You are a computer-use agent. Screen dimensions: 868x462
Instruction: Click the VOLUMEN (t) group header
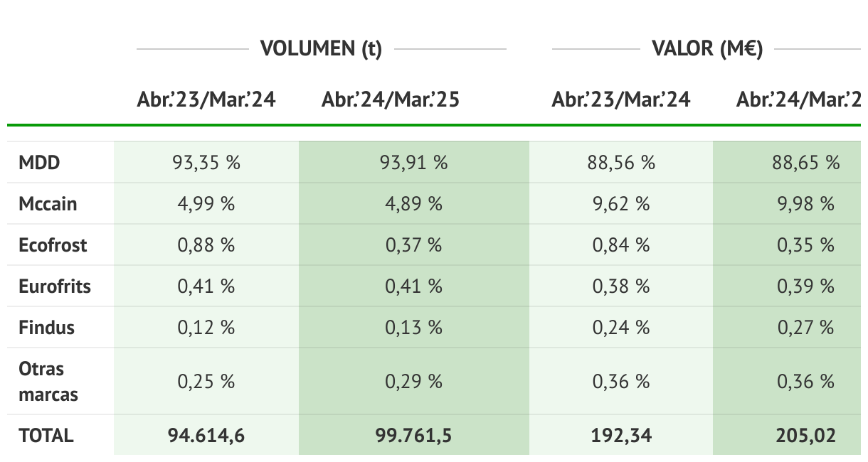pos(321,49)
